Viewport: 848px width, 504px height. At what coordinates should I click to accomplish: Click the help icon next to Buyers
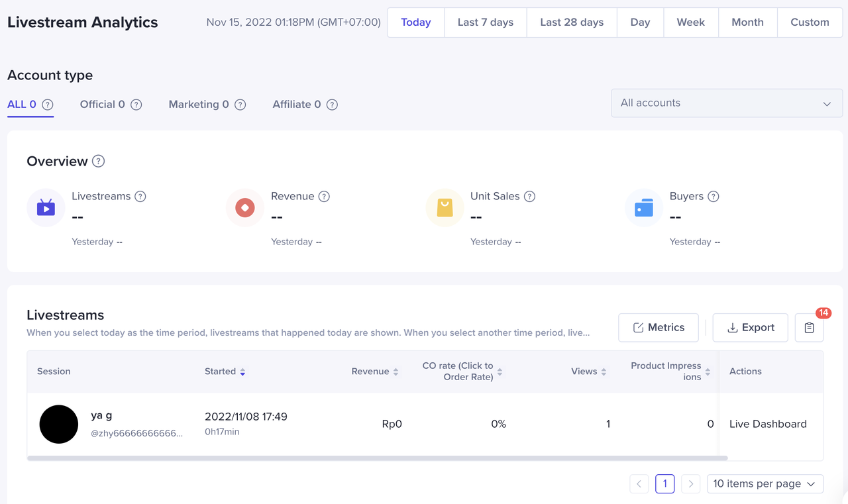(x=713, y=196)
